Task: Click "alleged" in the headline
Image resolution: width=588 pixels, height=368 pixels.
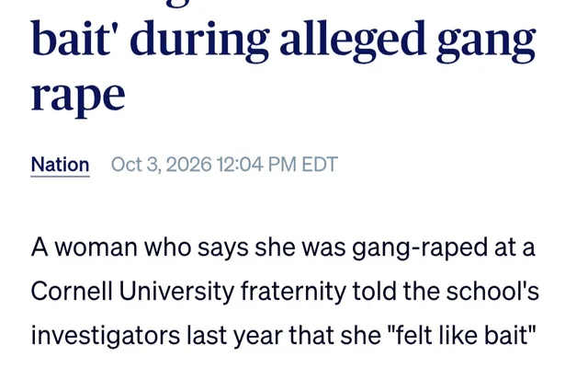Action: (x=353, y=40)
